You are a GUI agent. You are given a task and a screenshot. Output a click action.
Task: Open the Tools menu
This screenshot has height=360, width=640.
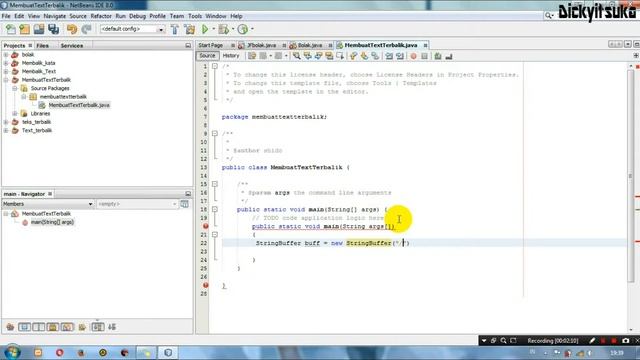click(195, 16)
